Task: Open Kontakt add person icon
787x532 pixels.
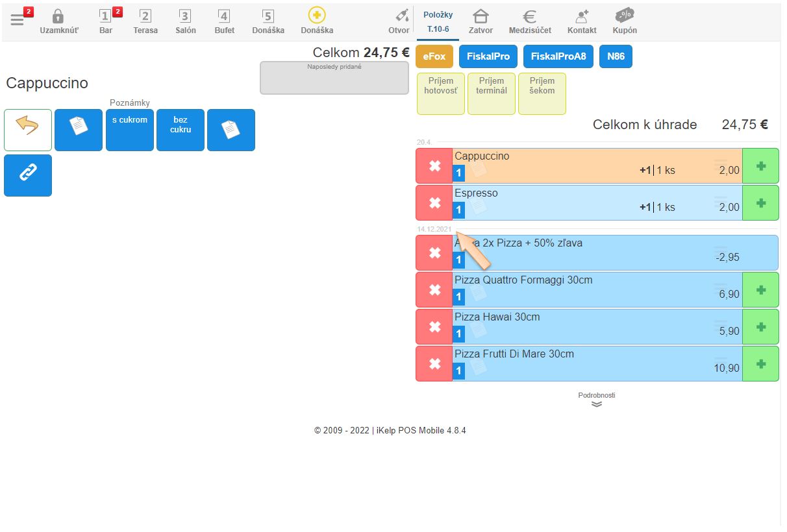Action: click(x=582, y=17)
